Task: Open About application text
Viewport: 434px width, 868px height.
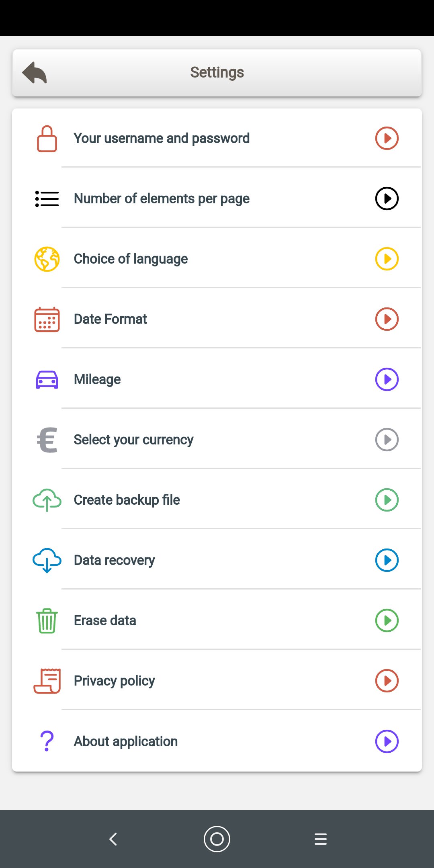Action: [x=125, y=741]
